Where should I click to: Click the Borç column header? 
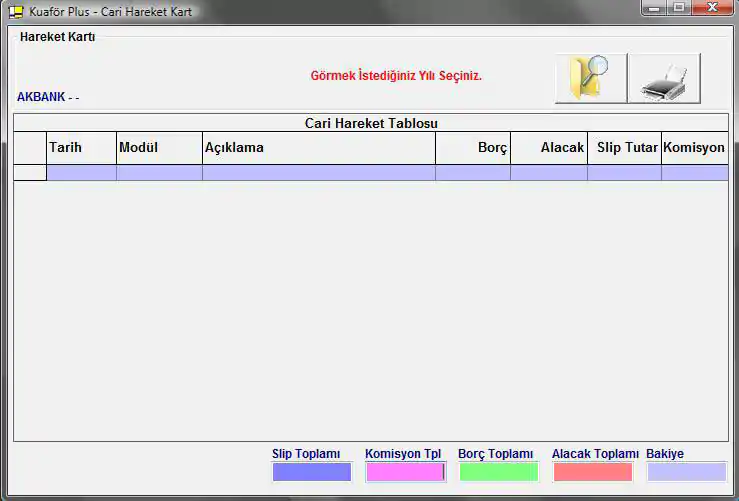pyautogui.click(x=473, y=148)
